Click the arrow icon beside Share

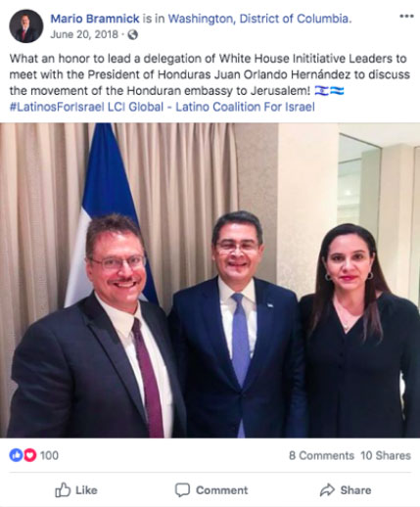click(x=327, y=489)
